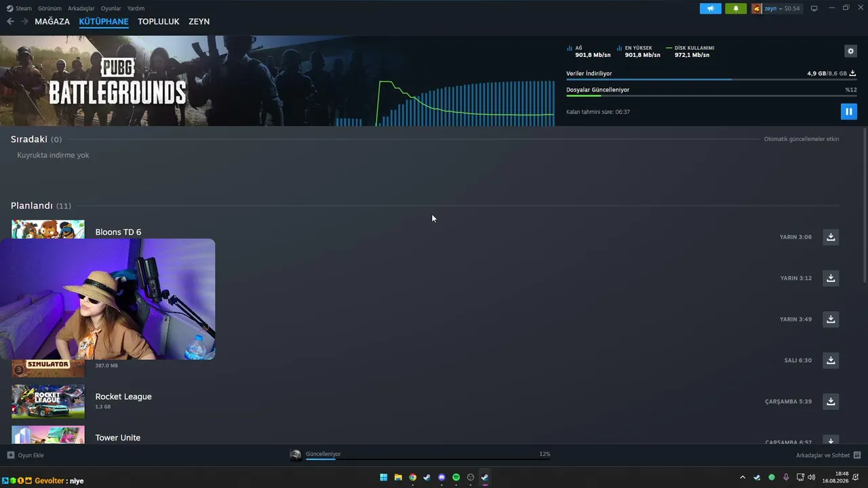Open the volume tray icon

[812, 478]
